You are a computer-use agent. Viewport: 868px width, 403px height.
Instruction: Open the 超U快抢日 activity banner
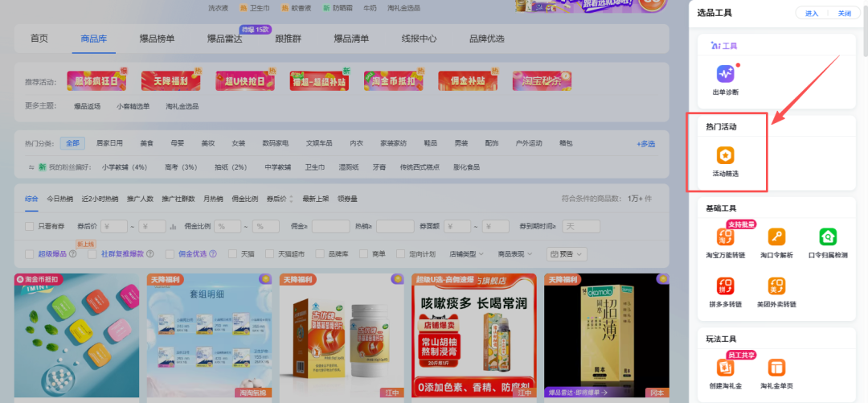[x=245, y=81]
